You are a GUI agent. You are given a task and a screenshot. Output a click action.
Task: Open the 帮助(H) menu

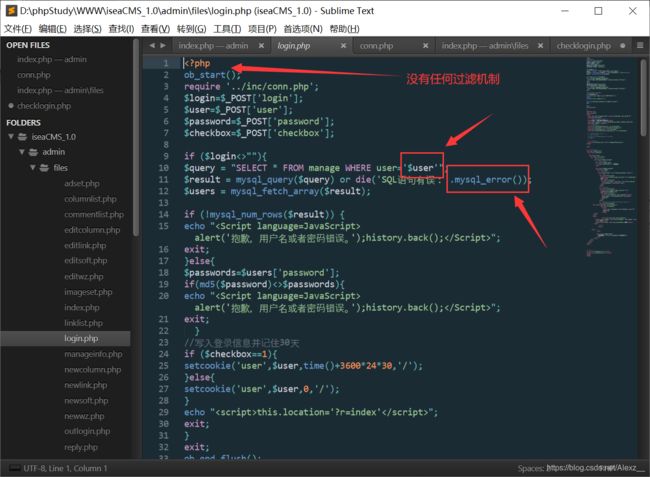(344, 29)
